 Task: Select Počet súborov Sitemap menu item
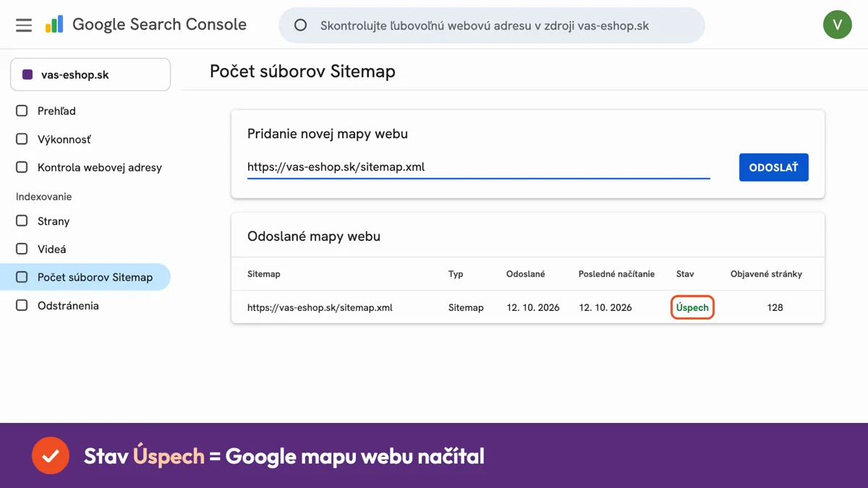[85, 277]
